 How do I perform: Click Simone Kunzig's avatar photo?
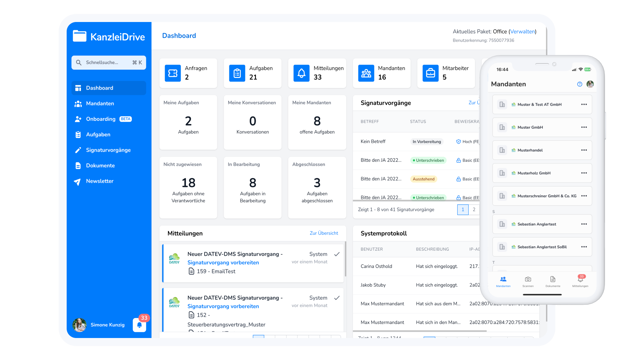click(80, 325)
